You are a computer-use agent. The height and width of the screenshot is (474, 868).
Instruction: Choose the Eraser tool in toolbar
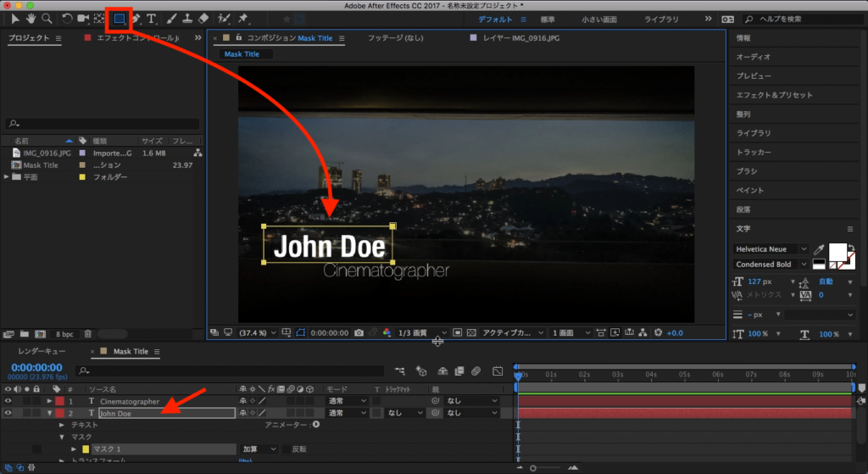click(203, 18)
